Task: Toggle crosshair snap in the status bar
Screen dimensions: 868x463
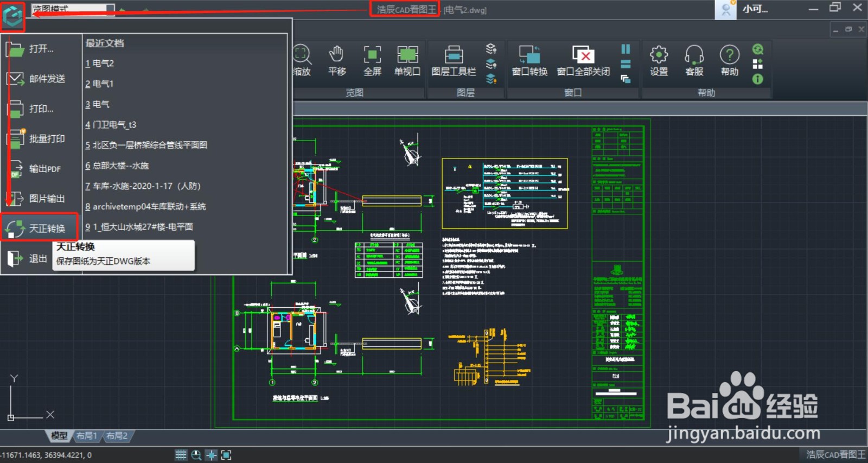Action: click(212, 455)
